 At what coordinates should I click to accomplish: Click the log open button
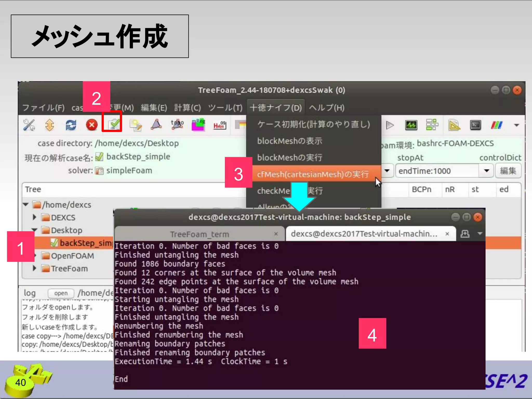[x=61, y=293]
